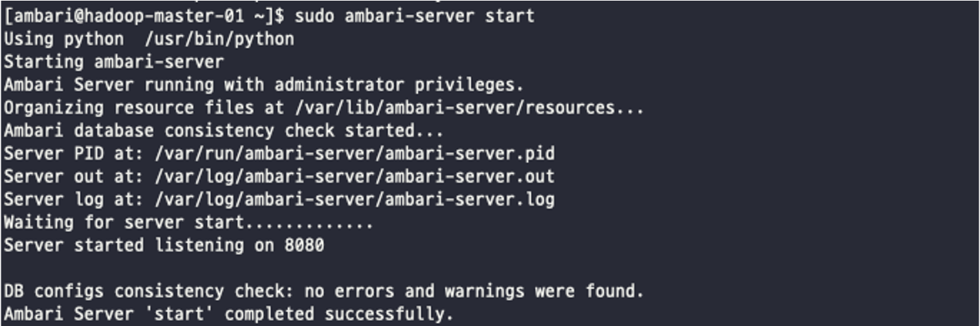The height and width of the screenshot is (326, 980).
Task: Click the 'administrator privileges' line
Action: [264, 85]
